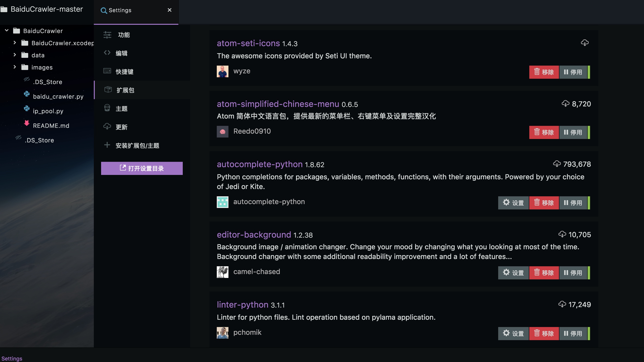
Task: Click the download cloud icon beside 793,678
Action: pyautogui.click(x=557, y=164)
